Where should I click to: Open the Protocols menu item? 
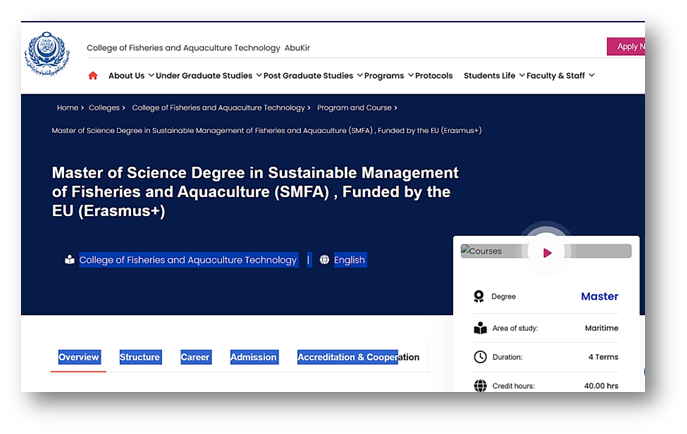[434, 76]
